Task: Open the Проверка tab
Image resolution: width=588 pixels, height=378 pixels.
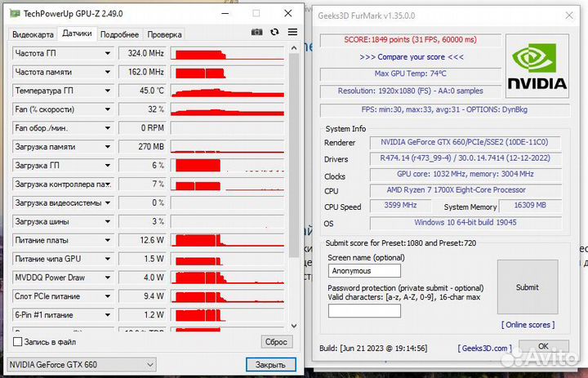Action: point(164,34)
